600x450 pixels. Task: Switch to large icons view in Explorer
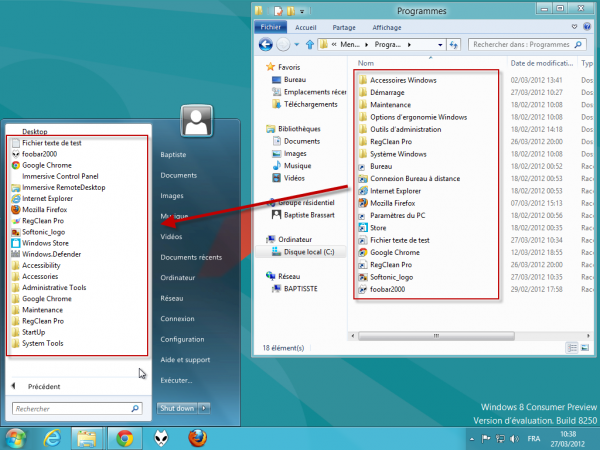click(x=585, y=348)
